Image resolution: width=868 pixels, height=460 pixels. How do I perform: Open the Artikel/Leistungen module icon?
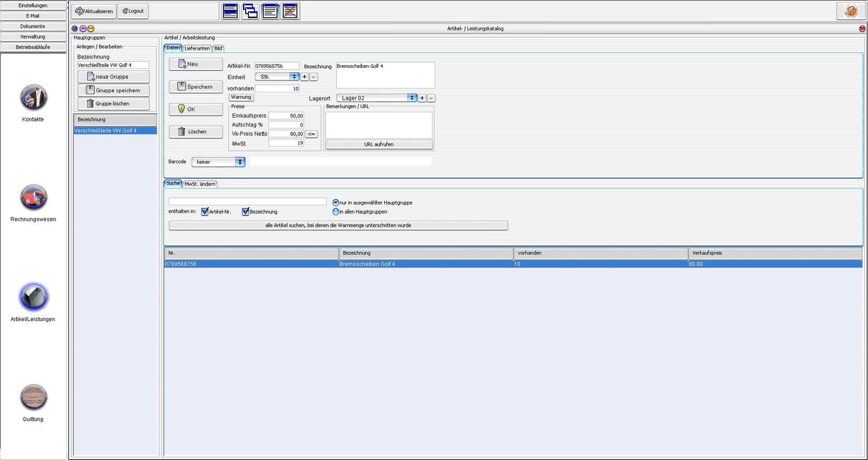pos(34,297)
